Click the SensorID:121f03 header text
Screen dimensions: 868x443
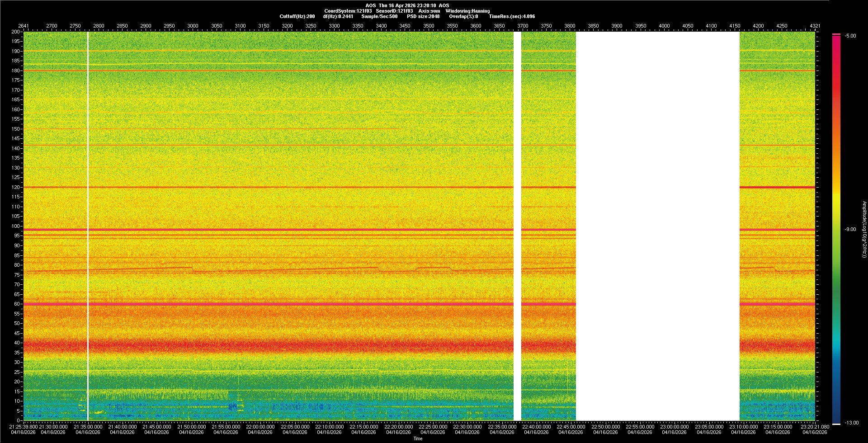[394, 11]
